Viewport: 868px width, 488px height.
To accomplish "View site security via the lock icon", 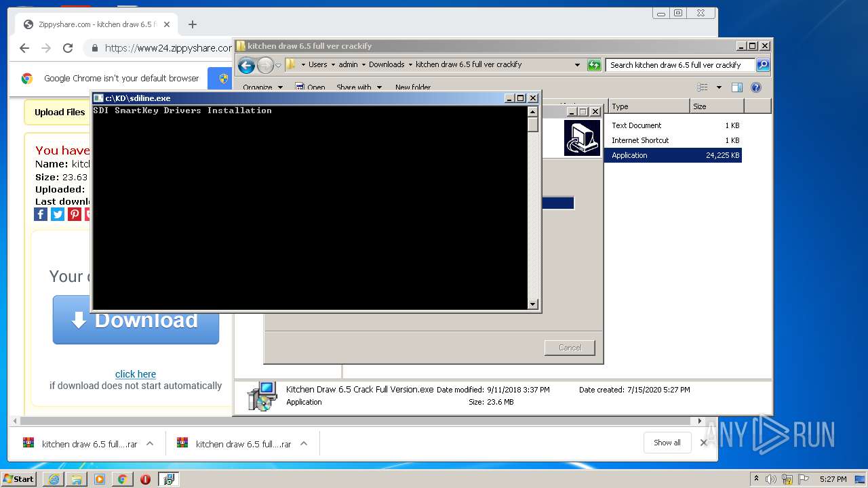I will pos(94,48).
